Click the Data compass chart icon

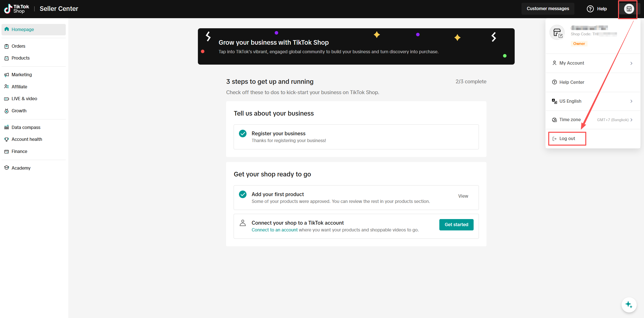click(7, 127)
